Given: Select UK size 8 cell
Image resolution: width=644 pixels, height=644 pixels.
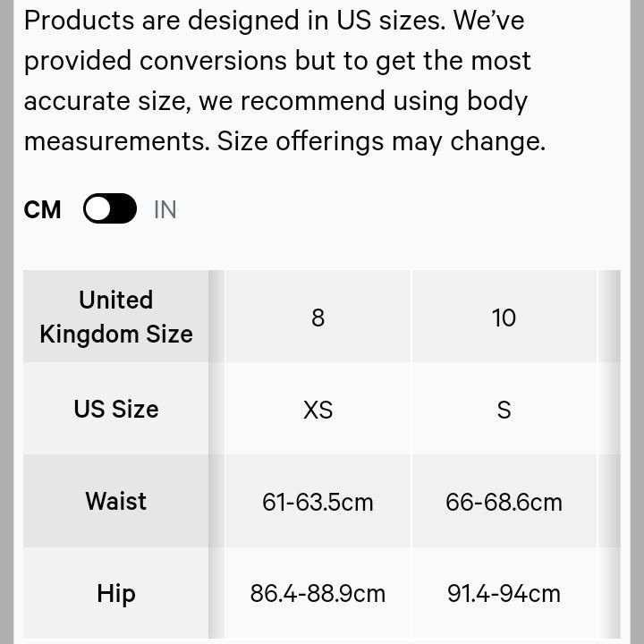Looking at the screenshot, I should click(x=318, y=318).
